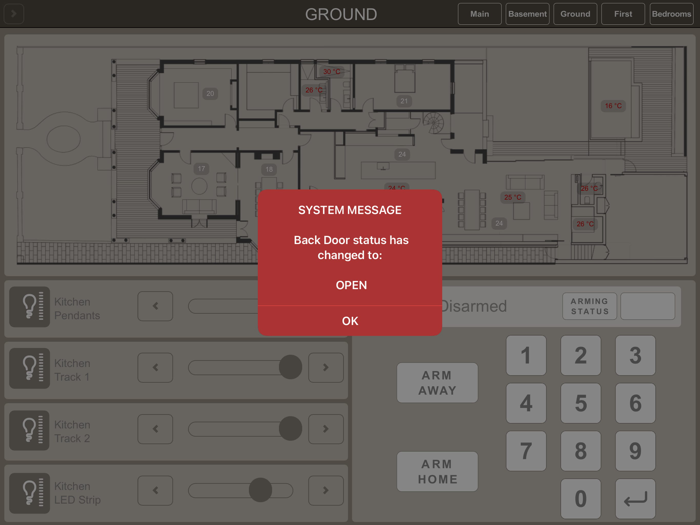Image resolution: width=700 pixels, height=525 pixels.
Task: Click the Disarmed status text
Action: tap(474, 306)
